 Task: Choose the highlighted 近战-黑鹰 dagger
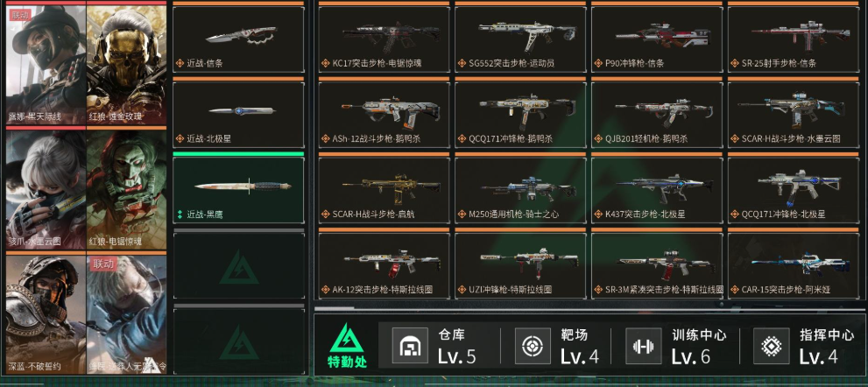(238, 190)
